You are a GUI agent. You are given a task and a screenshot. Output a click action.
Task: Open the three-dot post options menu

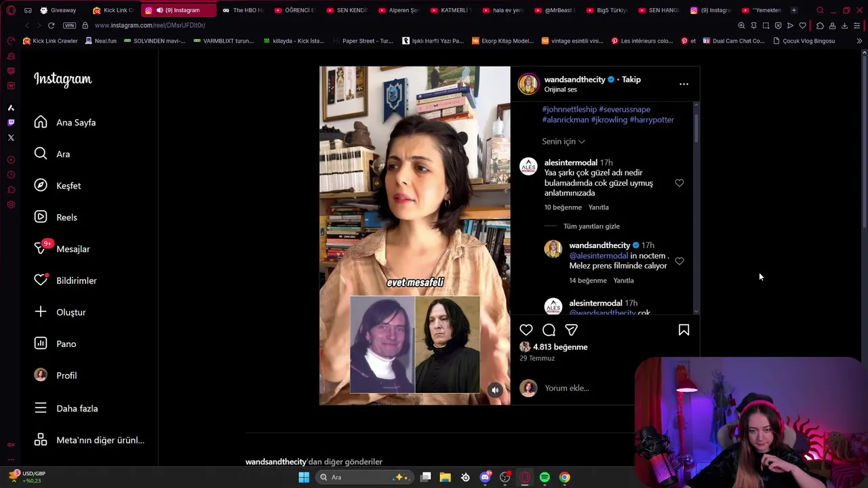tap(684, 84)
